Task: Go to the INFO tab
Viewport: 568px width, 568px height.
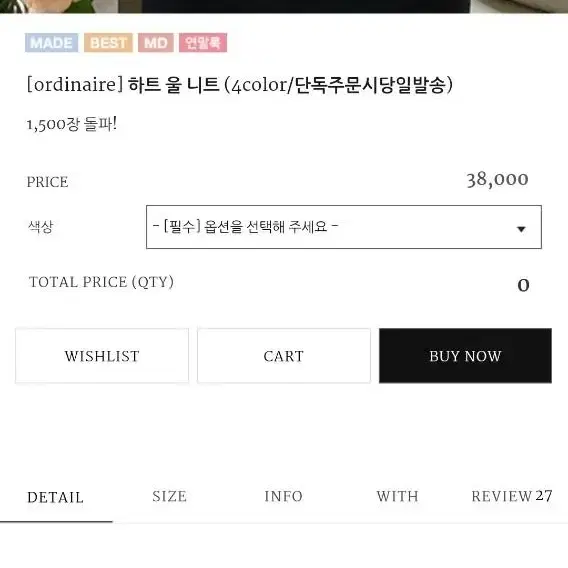Action: 284,497
